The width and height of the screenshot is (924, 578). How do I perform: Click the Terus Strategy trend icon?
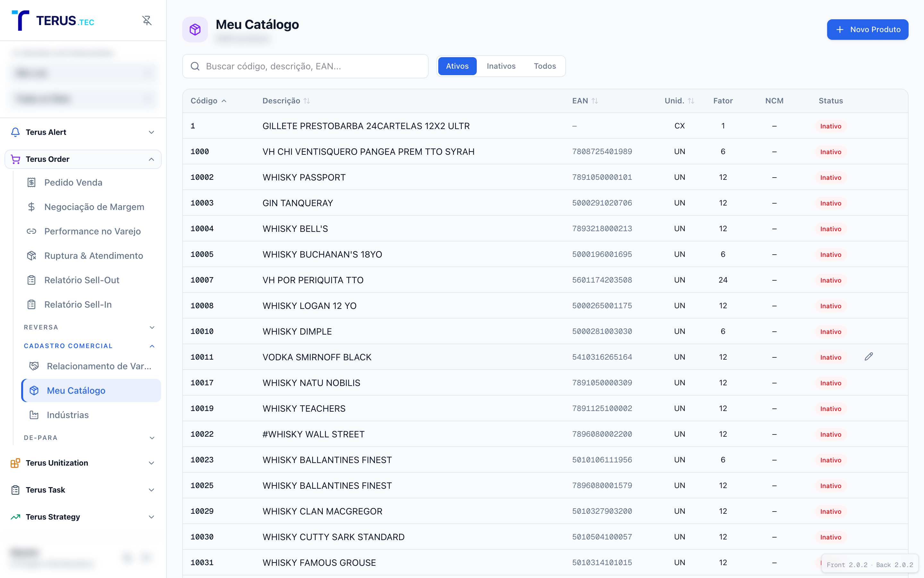point(15,517)
